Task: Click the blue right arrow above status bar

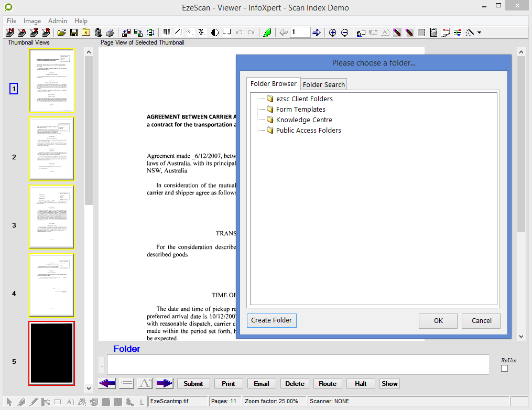Action: 164,383
